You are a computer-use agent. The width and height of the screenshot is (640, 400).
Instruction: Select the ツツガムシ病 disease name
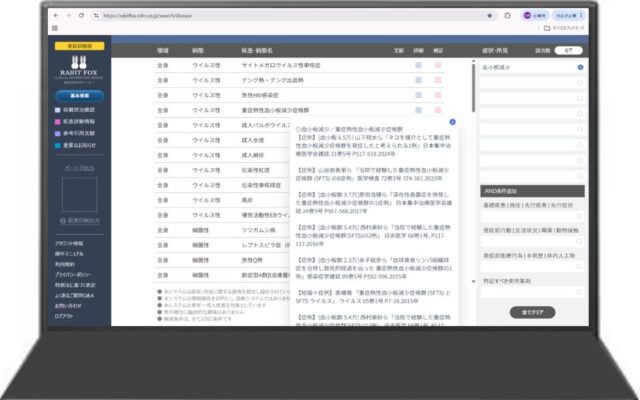click(x=258, y=230)
